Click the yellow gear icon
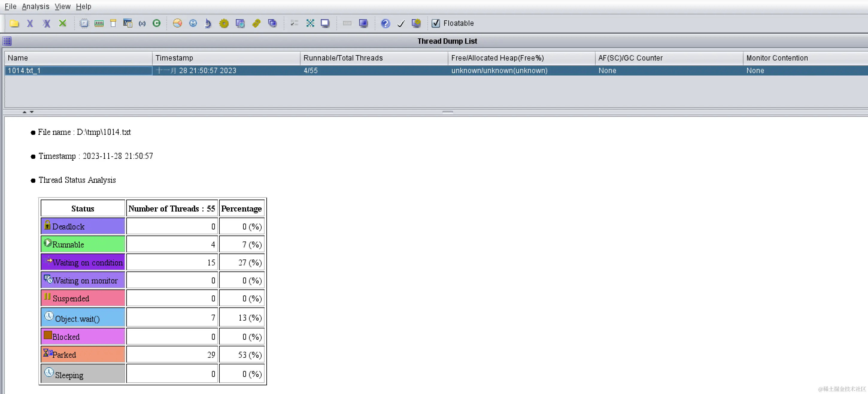868x394 pixels. [x=224, y=23]
